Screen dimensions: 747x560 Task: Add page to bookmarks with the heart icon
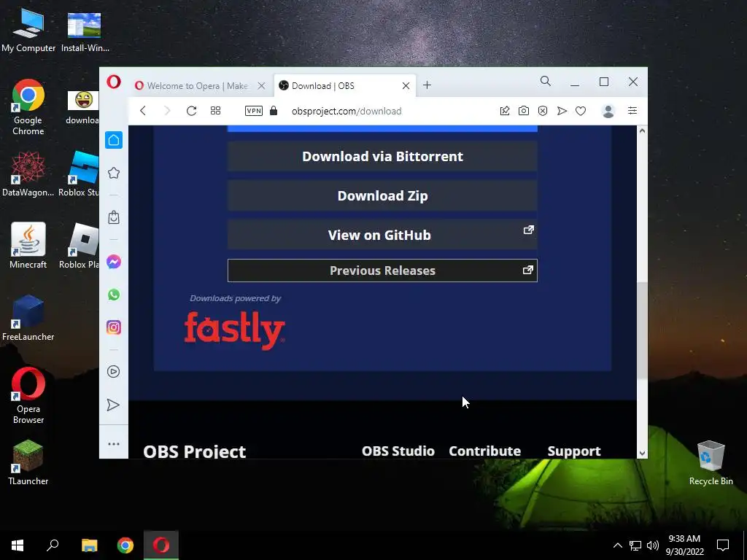[x=581, y=111]
